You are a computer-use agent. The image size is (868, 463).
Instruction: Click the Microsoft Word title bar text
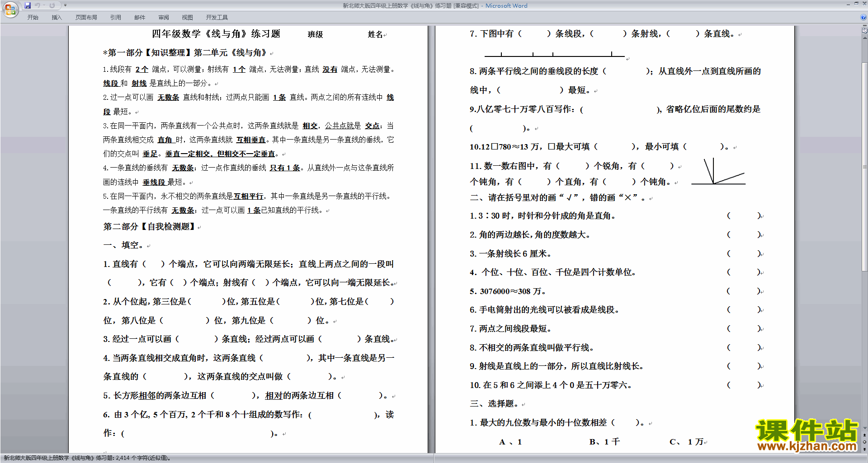click(506, 5)
